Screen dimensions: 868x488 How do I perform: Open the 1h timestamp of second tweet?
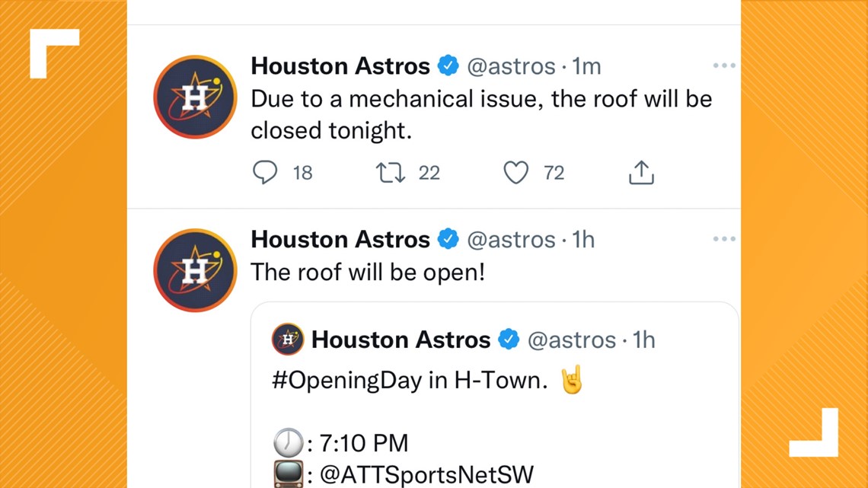pos(583,240)
